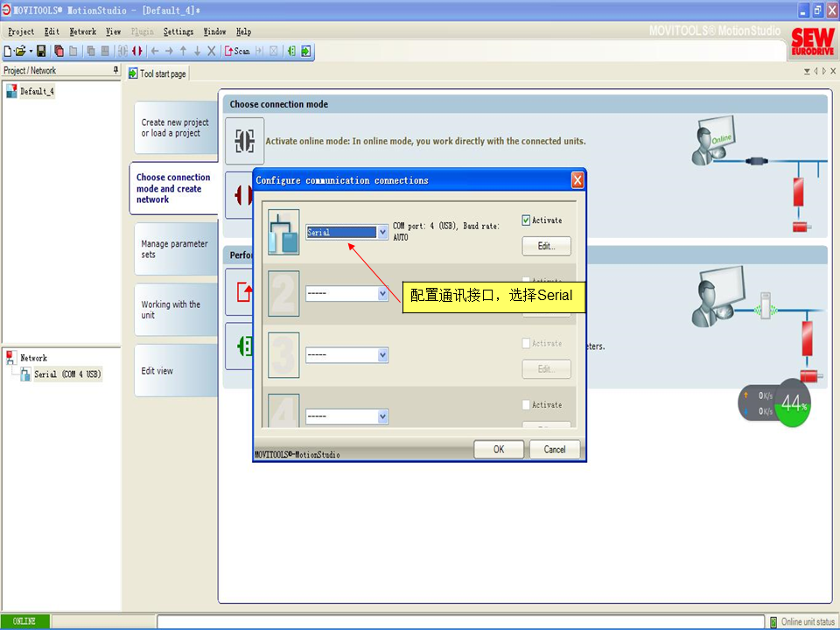This screenshot has height=630, width=840.
Task: Select Serial (COM 4 USB) in network tree
Action: [67, 374]
